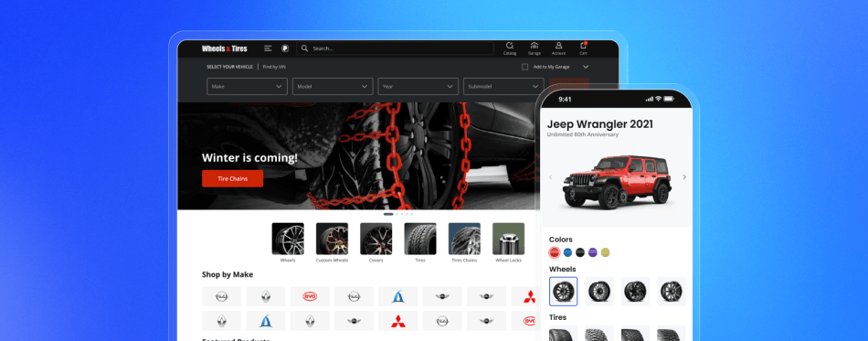This screenshot has height=341, width=868.
Task: Select the first active hero carousel dot
Action: coord(388,214)
